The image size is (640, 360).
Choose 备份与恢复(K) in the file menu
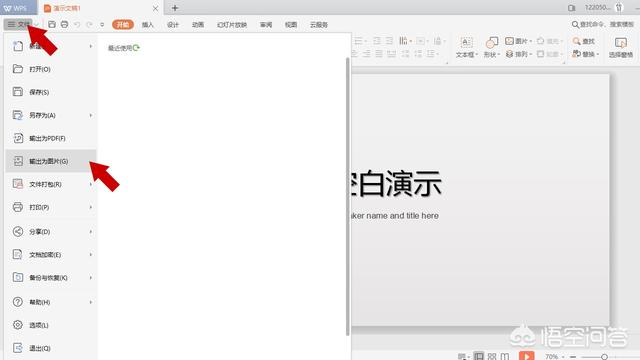(51, 278)
